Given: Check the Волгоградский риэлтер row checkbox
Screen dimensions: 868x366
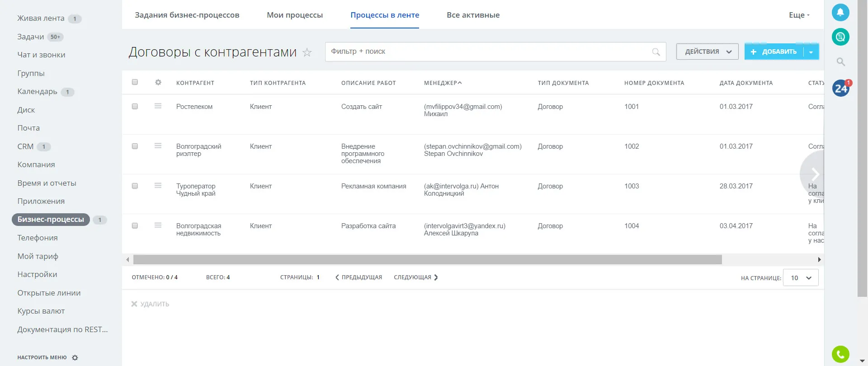Looking at the screenshot, I should [x=135, y=146].
